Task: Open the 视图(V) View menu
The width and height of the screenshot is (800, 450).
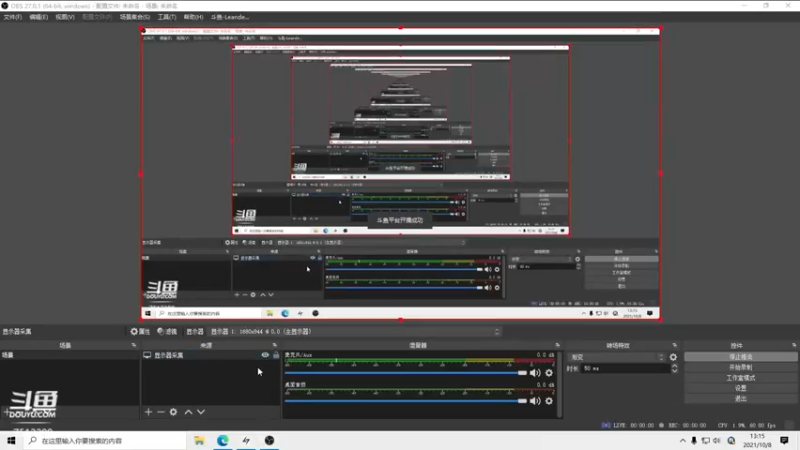Action: pos(65,17)
